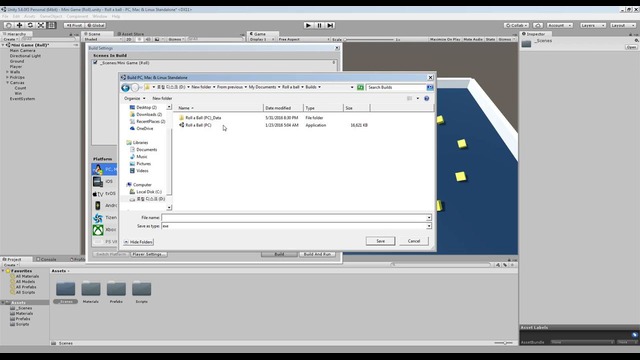Open the Layers dropdown
The height and width of the screenshot is (360, 640).
tap(592, 25)
